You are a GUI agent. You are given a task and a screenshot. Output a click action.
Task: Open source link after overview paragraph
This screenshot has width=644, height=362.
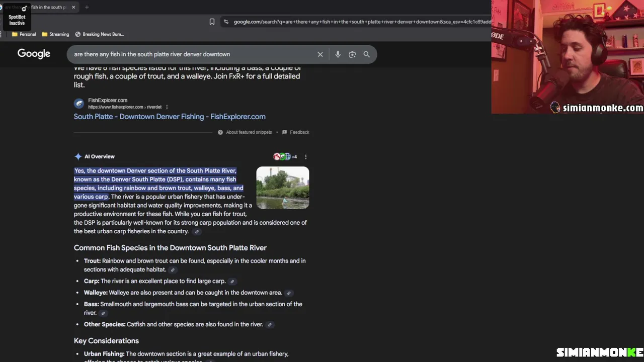[197, 232]
